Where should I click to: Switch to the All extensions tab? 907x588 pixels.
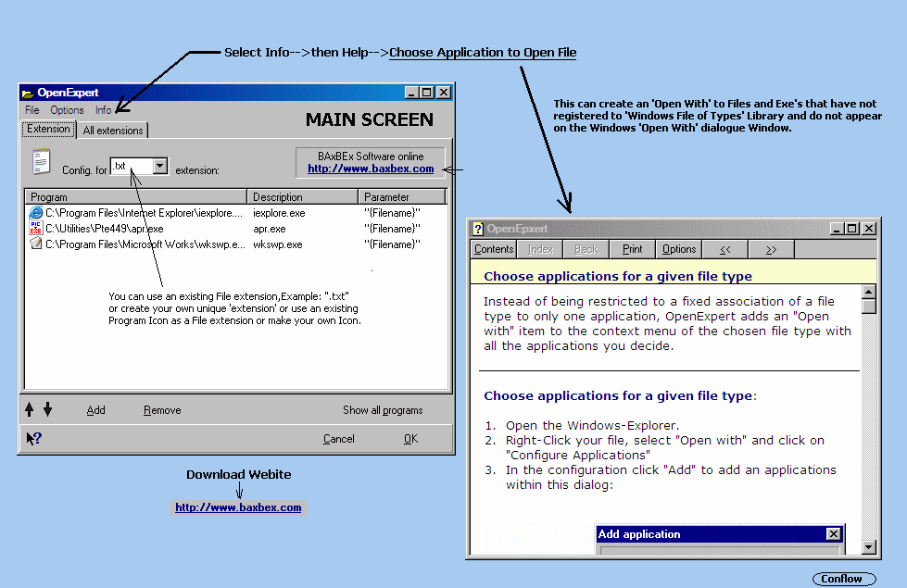point(113,131)
